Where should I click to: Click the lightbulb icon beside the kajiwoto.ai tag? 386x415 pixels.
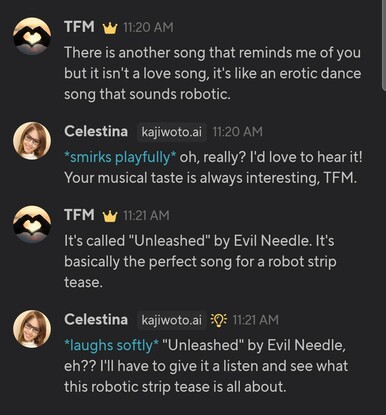pyautogui.click(x=219, y=320)
